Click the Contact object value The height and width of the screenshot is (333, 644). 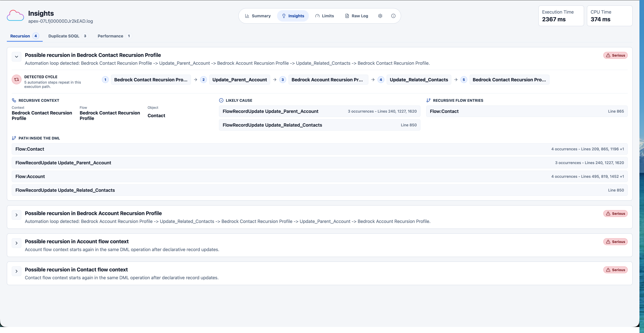pyautogui.click(x=156, y=115)
